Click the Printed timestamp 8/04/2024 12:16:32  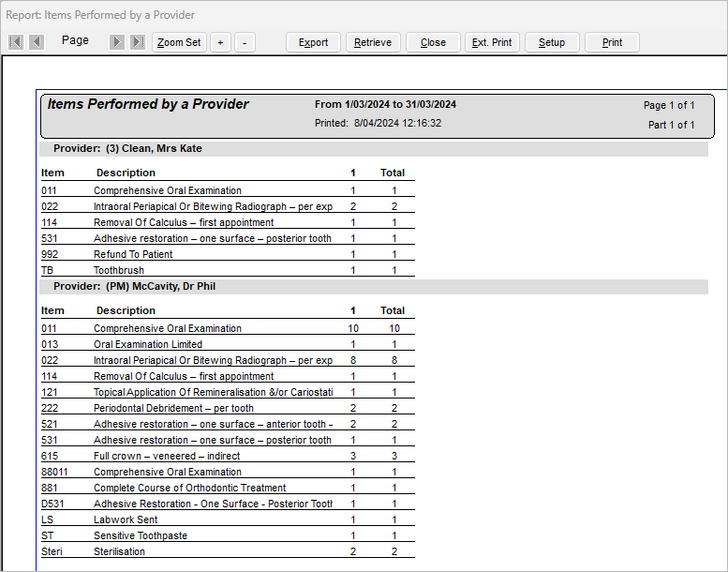coord(378,123)
